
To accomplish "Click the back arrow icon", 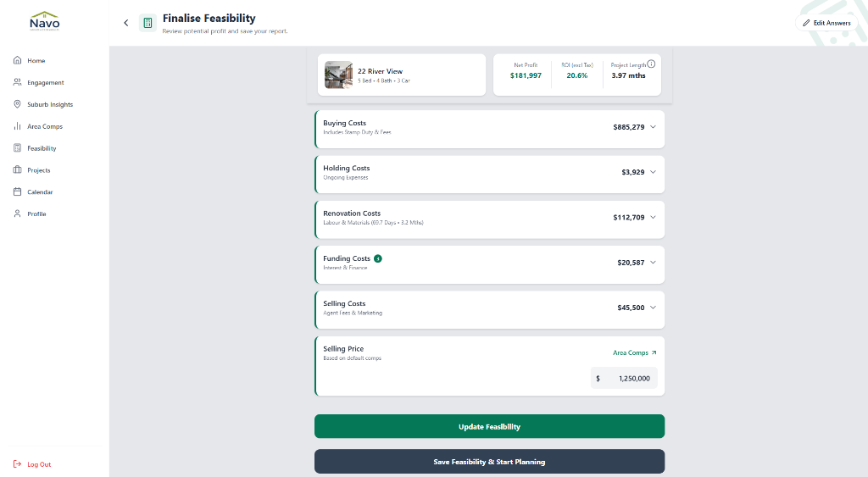I will tap(126, 23).
